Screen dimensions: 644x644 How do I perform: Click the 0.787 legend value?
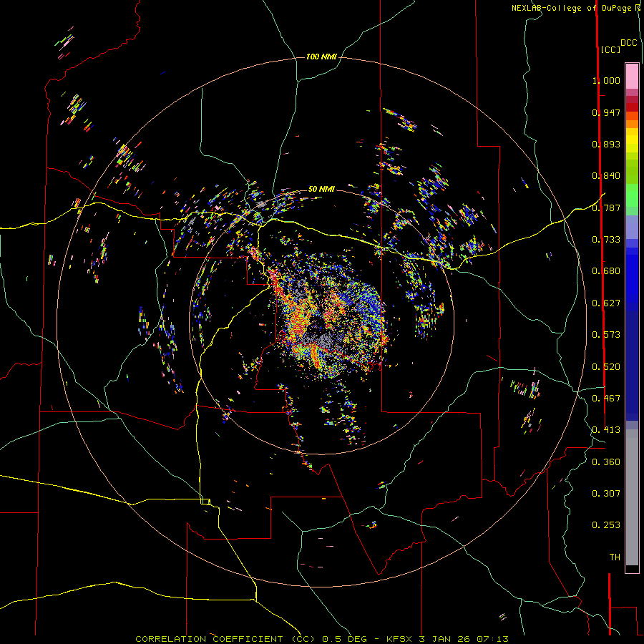point(606,208)
